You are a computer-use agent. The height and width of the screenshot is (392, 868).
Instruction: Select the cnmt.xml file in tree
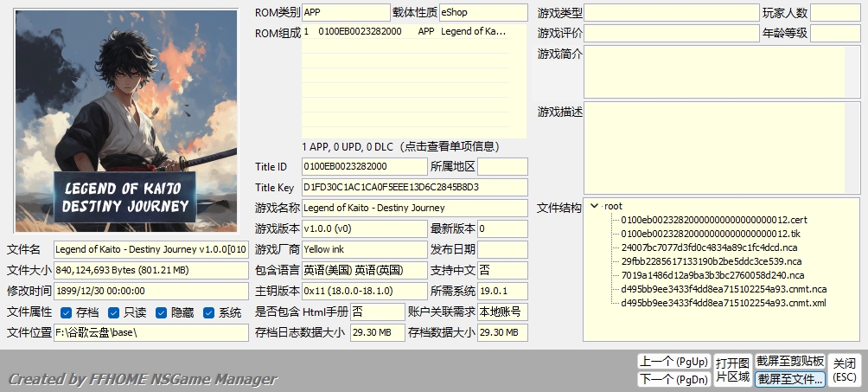pyautogui.click(x=724, y=303)
